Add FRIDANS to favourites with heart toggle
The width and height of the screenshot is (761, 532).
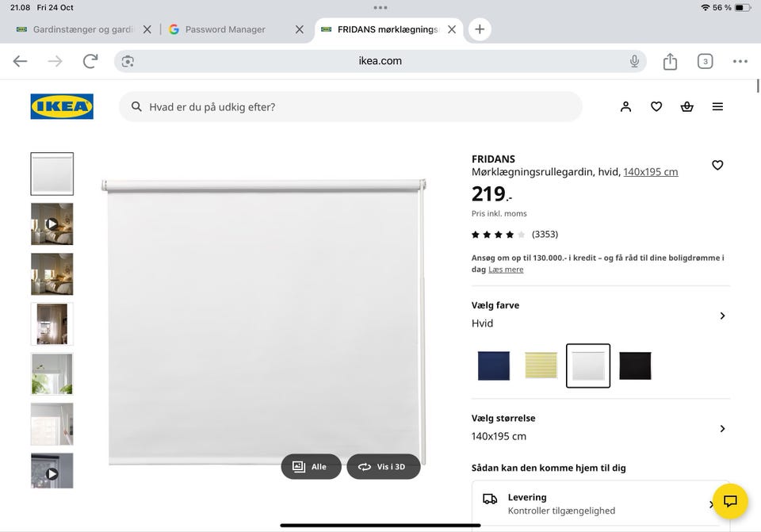(x=717, y=165)
